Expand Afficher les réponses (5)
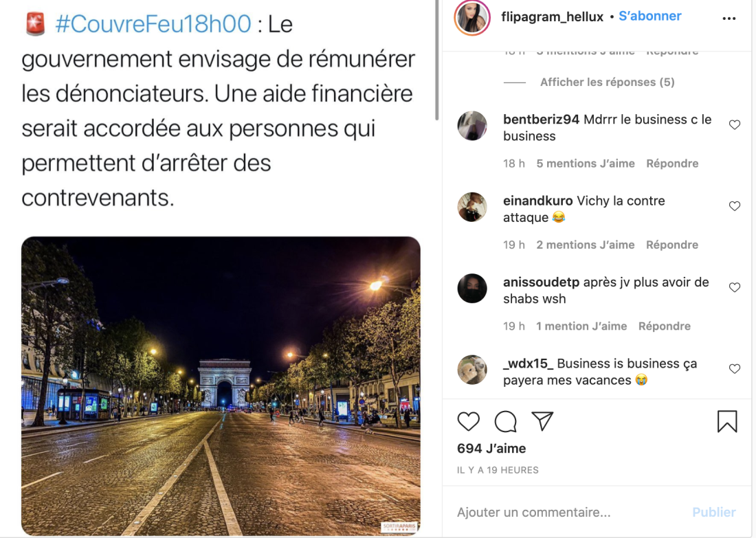756x538 pixels. pos(607,82)
